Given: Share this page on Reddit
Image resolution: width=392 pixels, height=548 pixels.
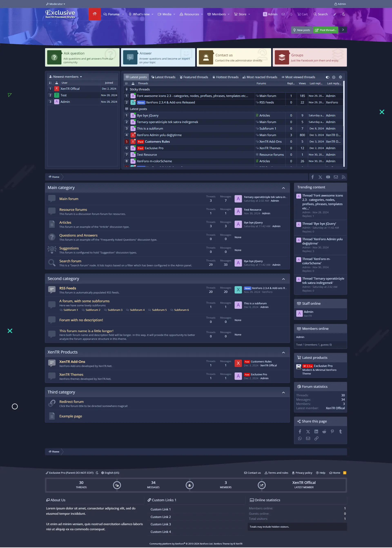Looking at the screenshot, I should (324, 431).
